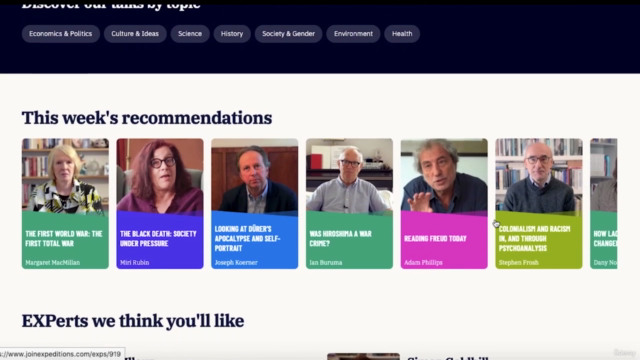Choose the Society & Gender topic

click(x=289, y=33)
